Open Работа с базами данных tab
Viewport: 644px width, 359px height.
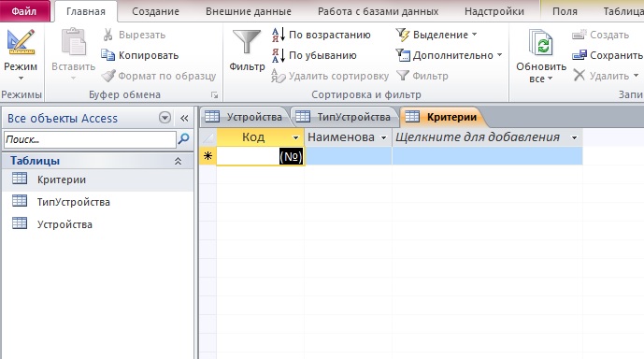tap(378, 11)
